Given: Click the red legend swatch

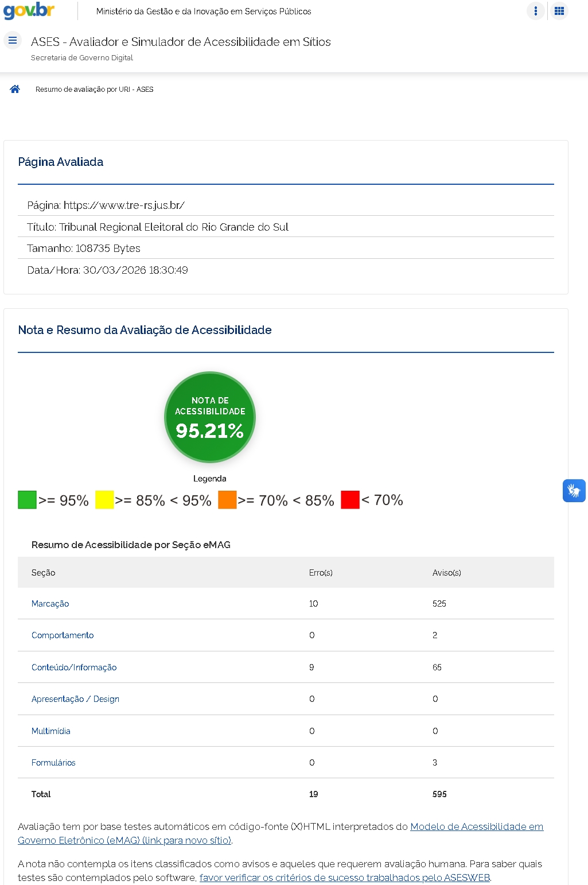Looking at the screenshot, I should (x=350, y=500).
